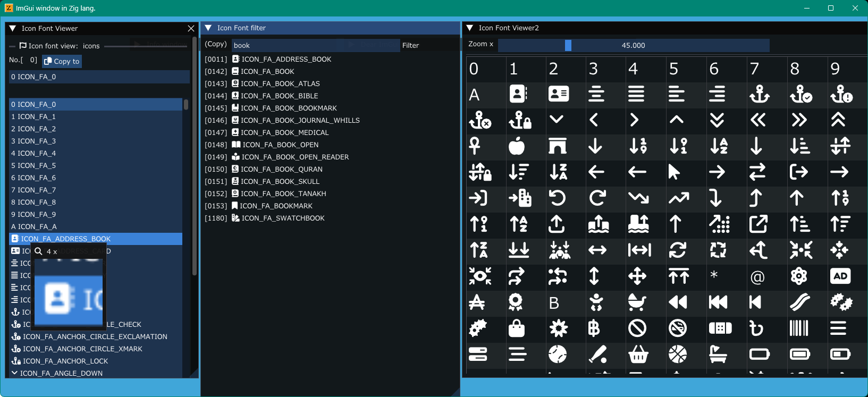Click the Copy to button
This screenshot has height=397, width=868.
tap(62, 61)
